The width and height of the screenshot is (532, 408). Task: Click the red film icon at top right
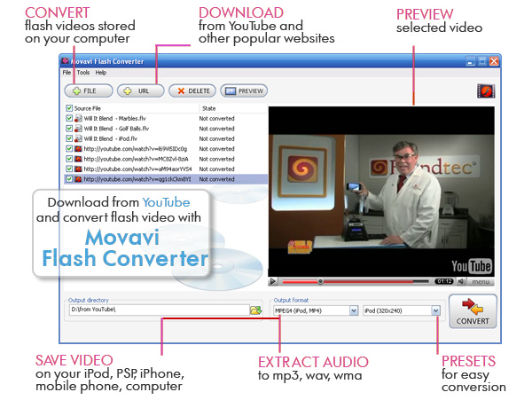pos(485,90)
